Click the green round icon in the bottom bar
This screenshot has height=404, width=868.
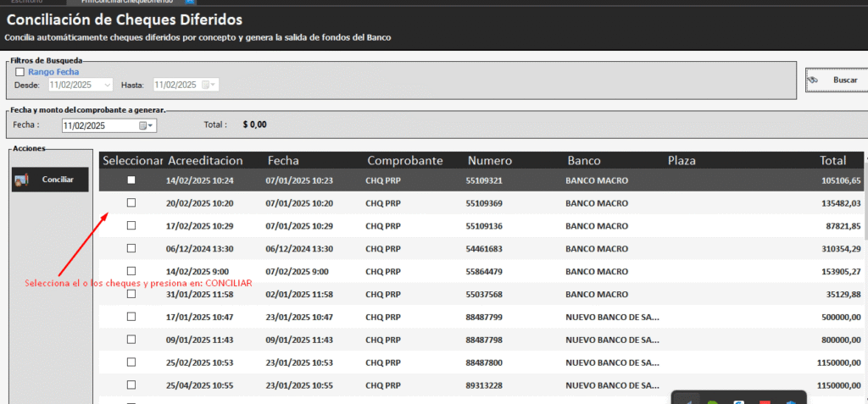(713, 401)
